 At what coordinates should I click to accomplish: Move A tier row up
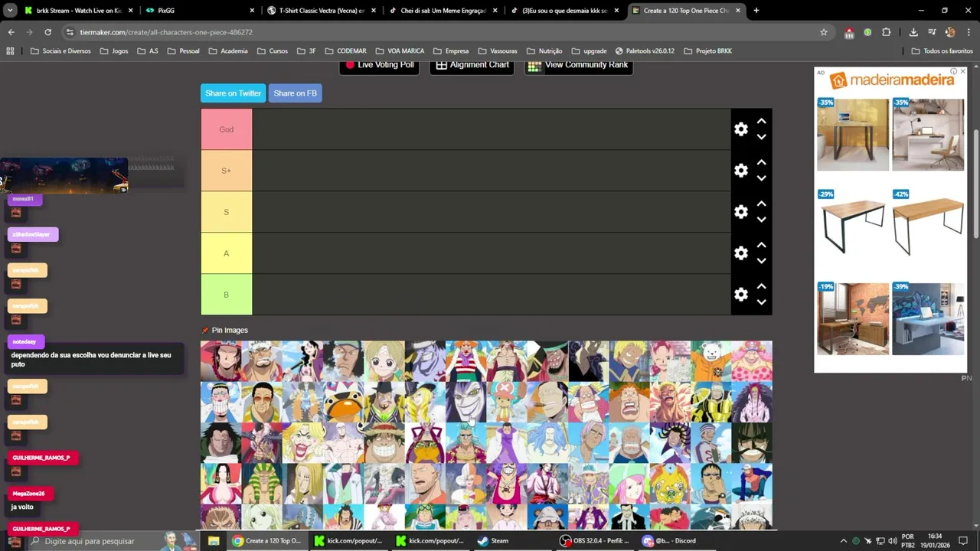tap(761, 245)
